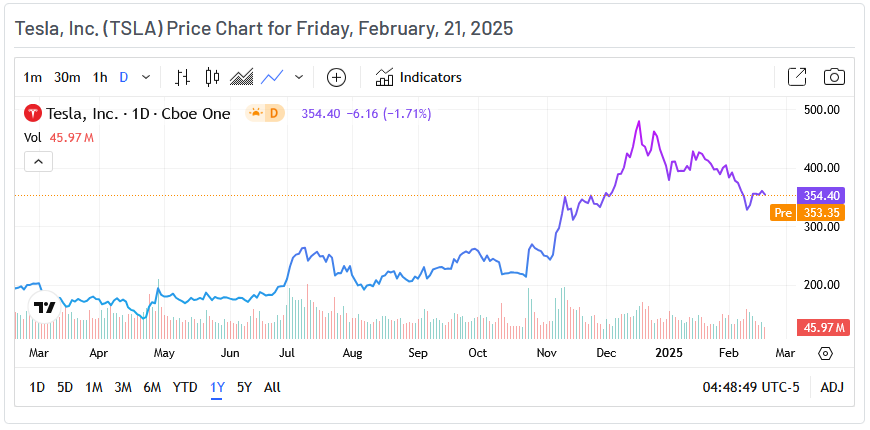This screenshot has height=430, width=870.
Task: Click the compare or add symbol plus icon
Action: tap(336, 77)
